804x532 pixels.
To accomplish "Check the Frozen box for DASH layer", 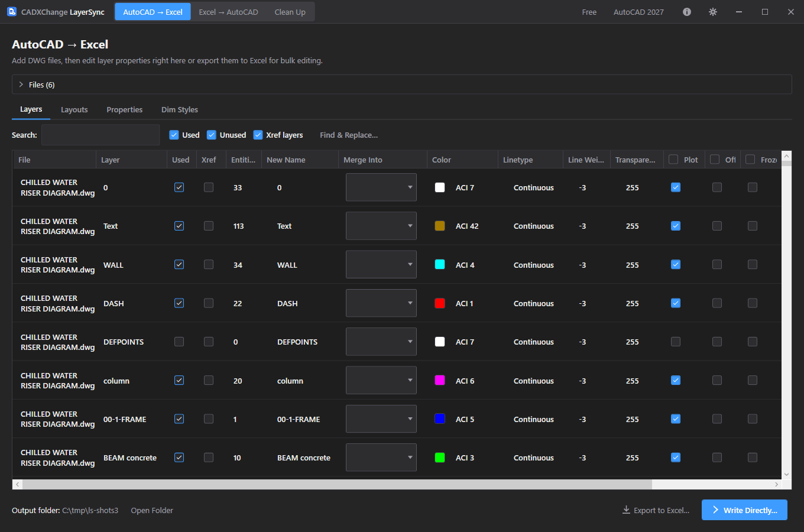I will pyautogui.click(x=753, y=303).
